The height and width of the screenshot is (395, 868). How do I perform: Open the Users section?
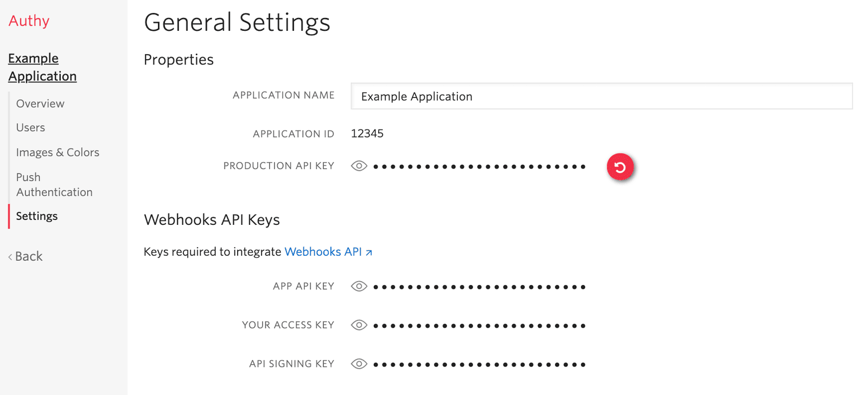[x=30, y=127]
